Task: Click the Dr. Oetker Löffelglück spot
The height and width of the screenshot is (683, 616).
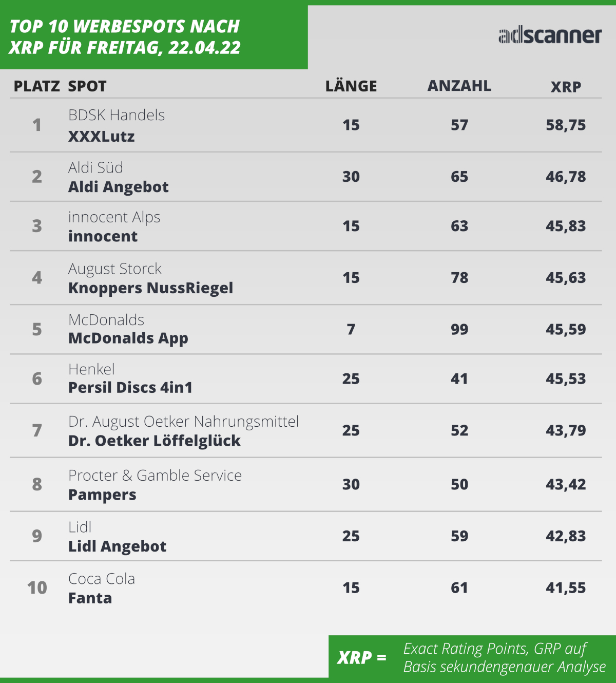Action: pos(155,441)
